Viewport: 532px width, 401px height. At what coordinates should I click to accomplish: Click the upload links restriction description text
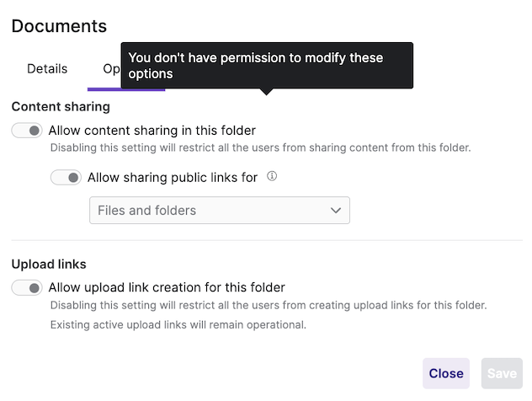[268, 305]
